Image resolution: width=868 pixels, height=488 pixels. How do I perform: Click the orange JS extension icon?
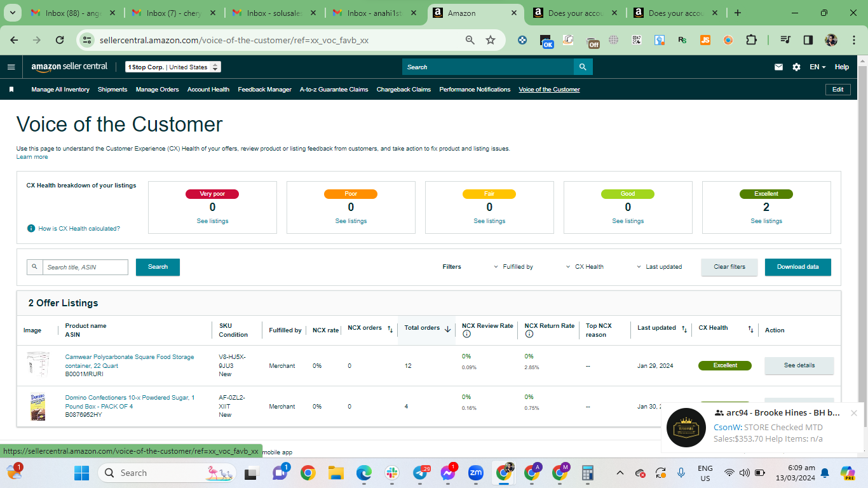705,40
